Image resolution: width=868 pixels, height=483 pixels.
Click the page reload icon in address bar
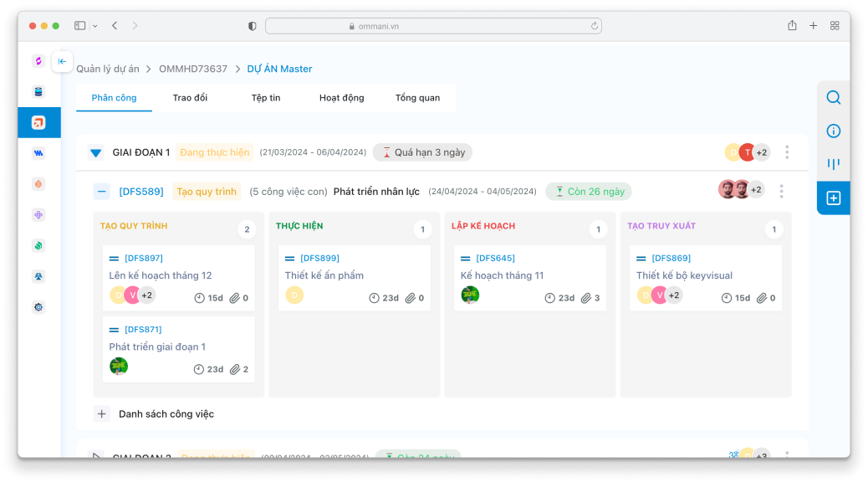click(x=595, y=26)
